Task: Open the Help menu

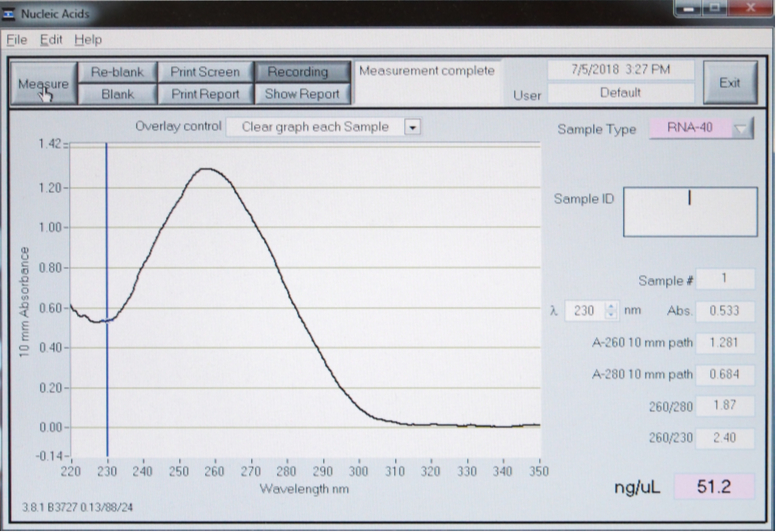Action: [x=88, y=40]
